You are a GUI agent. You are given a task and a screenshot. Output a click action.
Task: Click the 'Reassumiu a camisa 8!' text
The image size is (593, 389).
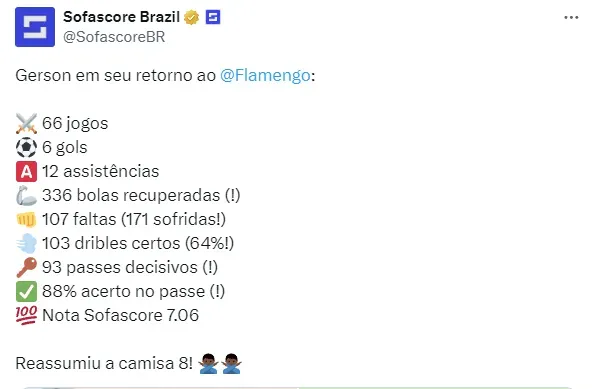click(x=104, y=363)
